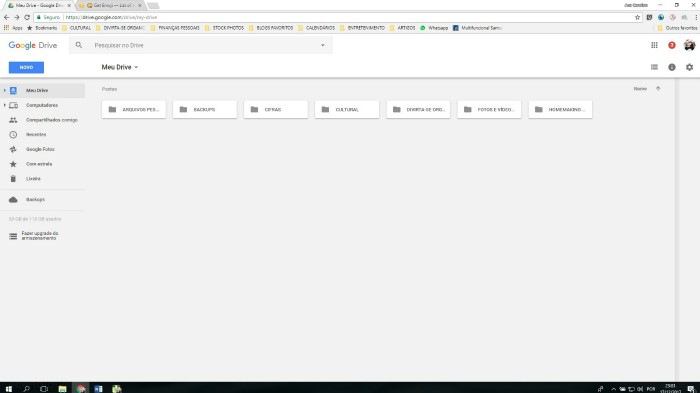Click the Nome sort label
The height and width of the screenshot is (393, 700).
click(x=640, y=89)
